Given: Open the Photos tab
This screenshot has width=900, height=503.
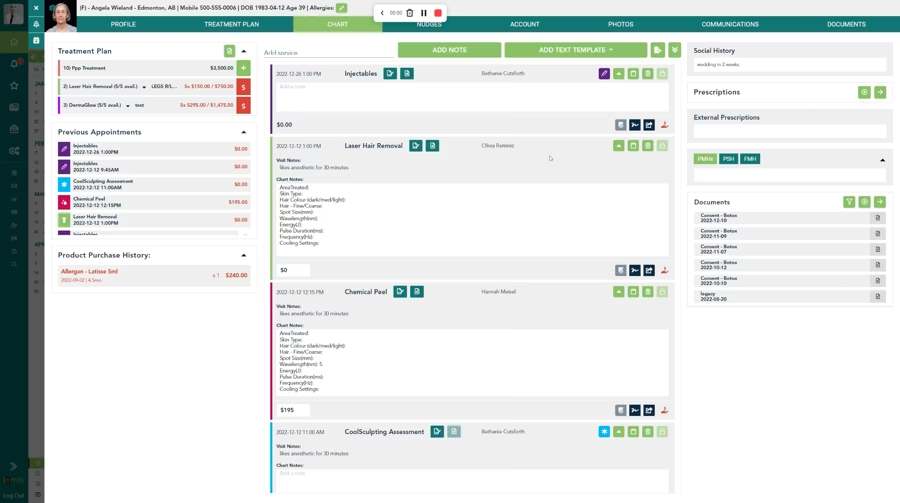Looking at the screenshot, I should click(x=620, y=24).
